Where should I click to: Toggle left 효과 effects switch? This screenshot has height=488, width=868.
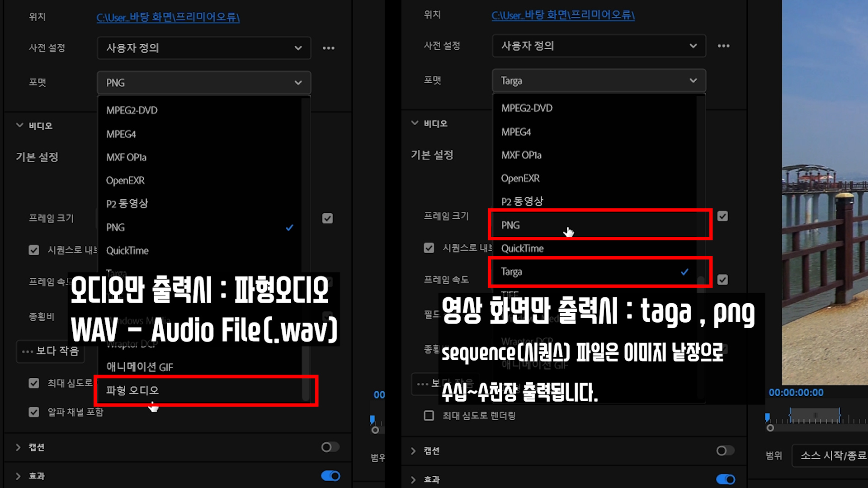click(330, 476)
